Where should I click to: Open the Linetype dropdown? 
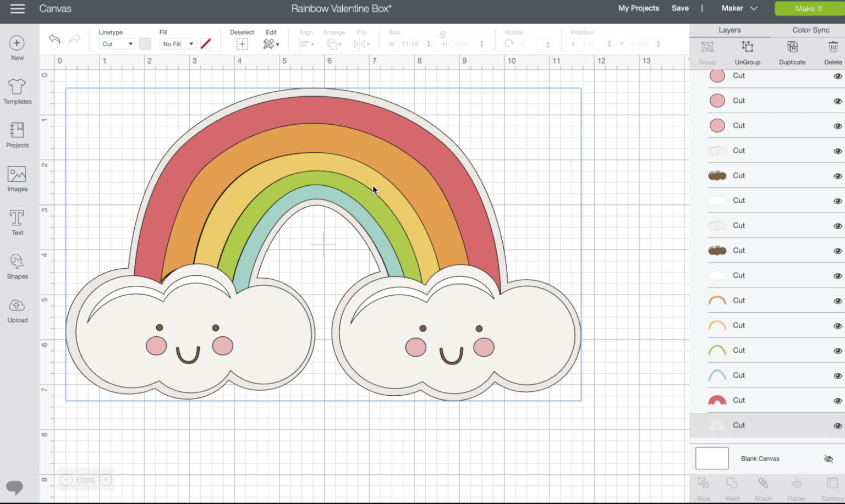click(117, 43)
